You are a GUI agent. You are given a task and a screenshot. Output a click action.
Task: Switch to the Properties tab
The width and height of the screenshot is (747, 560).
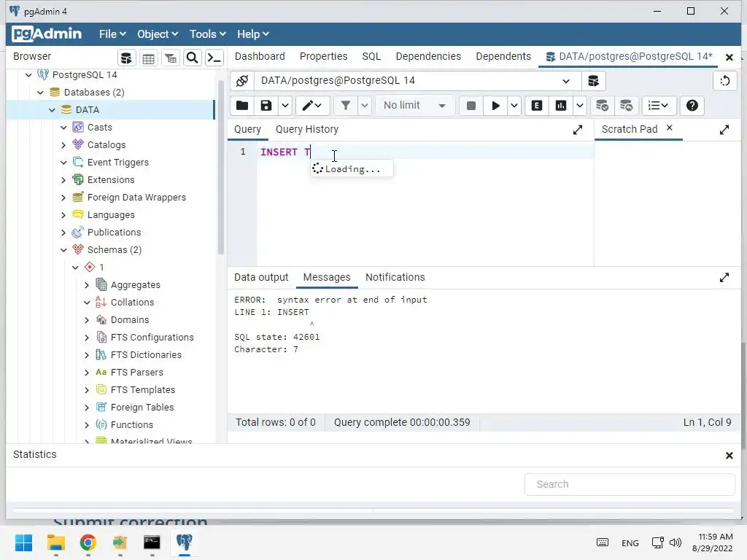click(x=323, y=56)
